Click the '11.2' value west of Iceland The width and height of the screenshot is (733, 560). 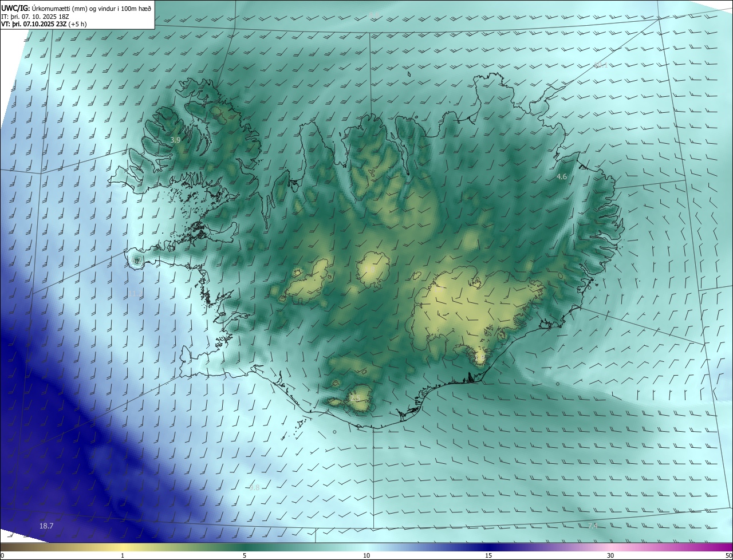coord(135,293)
